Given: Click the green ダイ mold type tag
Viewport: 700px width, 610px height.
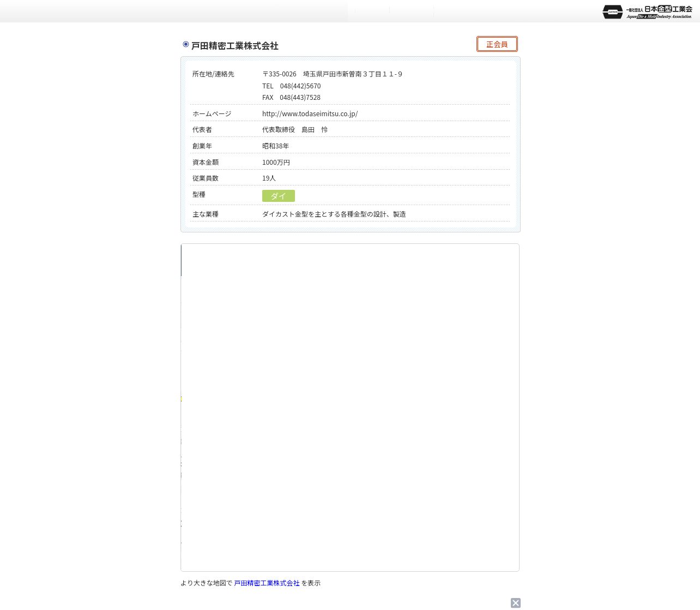Looking at the screenshot, I should (279, 196).
